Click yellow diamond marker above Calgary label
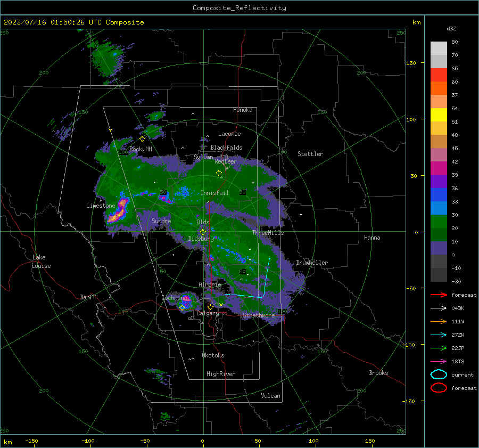479x448 pixels. tap(210, 307)
